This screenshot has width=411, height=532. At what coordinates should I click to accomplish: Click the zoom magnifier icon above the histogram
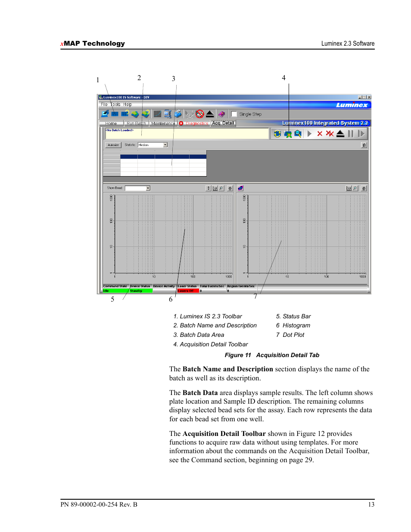(x=221, y=188)
